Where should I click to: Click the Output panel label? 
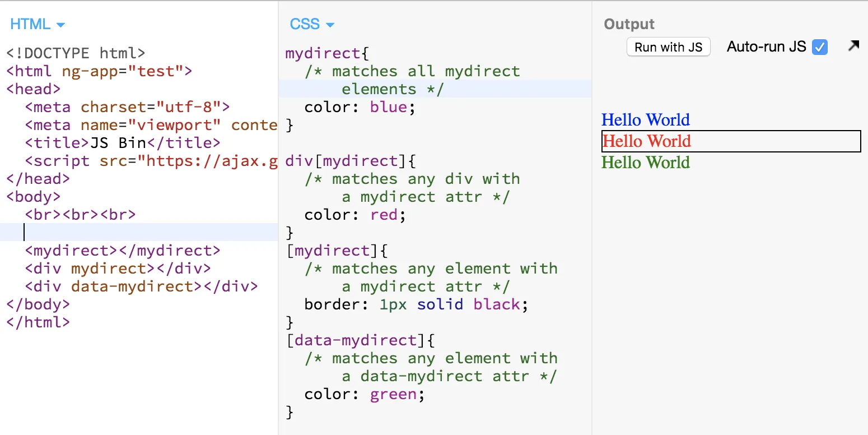tap(629, 25)
